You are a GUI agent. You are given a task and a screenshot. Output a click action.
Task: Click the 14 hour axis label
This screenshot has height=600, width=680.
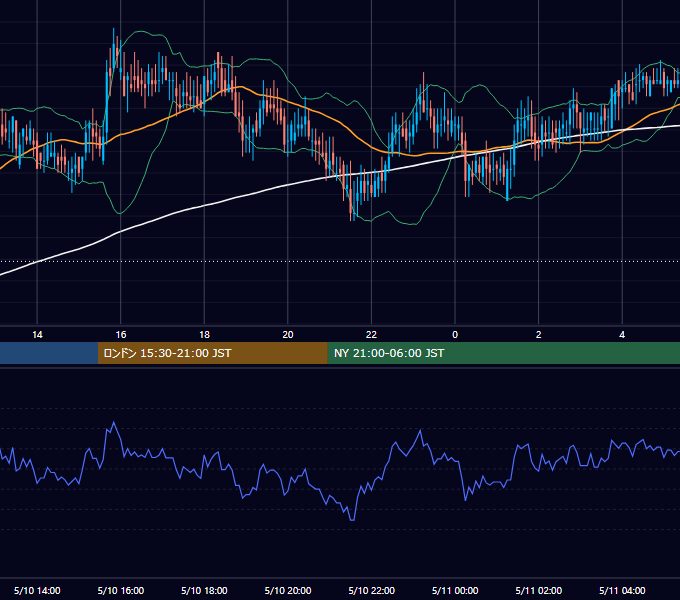point(37,335)
